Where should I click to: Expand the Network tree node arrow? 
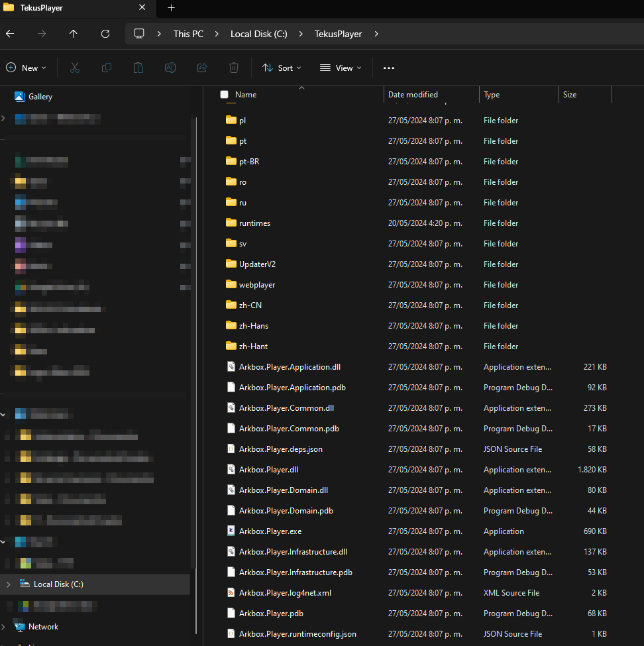5,627
